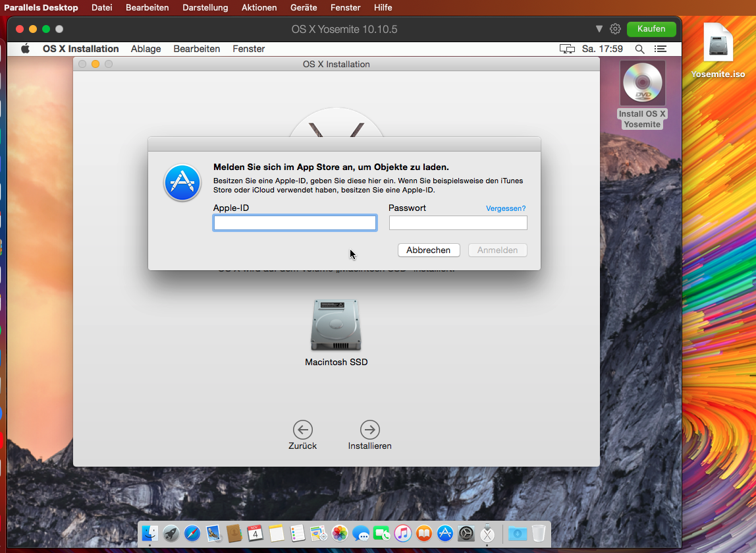
Task: Open the Downloads folder in dock
Action: (518, 533)
